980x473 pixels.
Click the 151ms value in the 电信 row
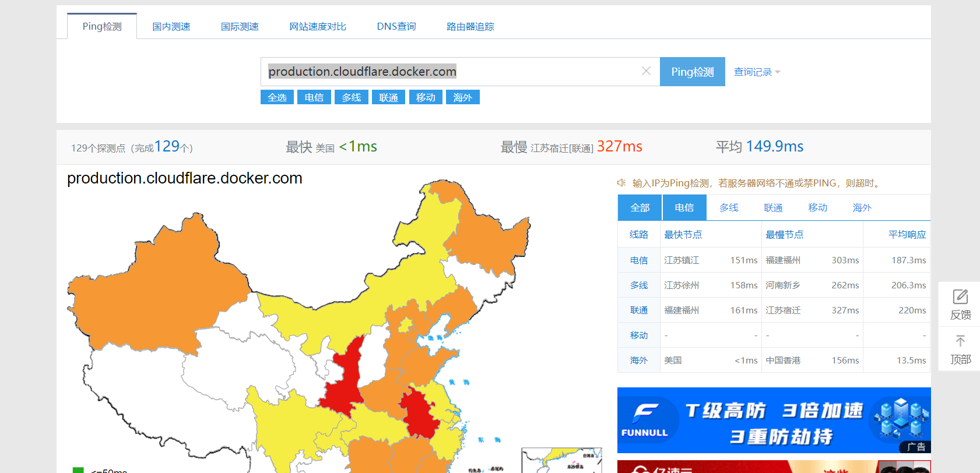pyautogui.click(x=744, y=260)
